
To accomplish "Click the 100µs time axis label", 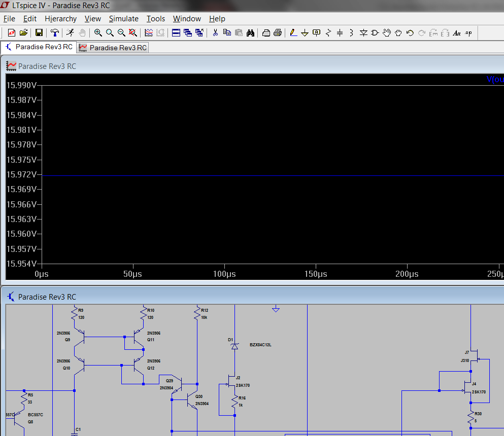I will click(x=224, y=274).
